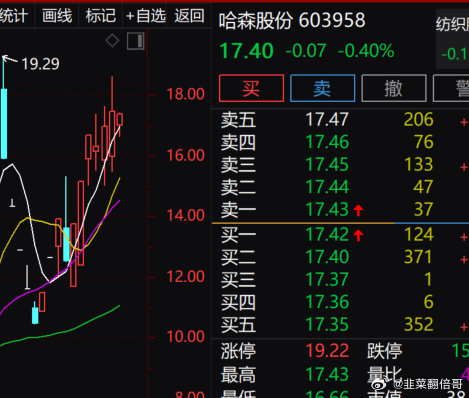Viewport: 469px width, 398px height.
Task: Click the 16.00 price axis label
Action: coord(185,156)
